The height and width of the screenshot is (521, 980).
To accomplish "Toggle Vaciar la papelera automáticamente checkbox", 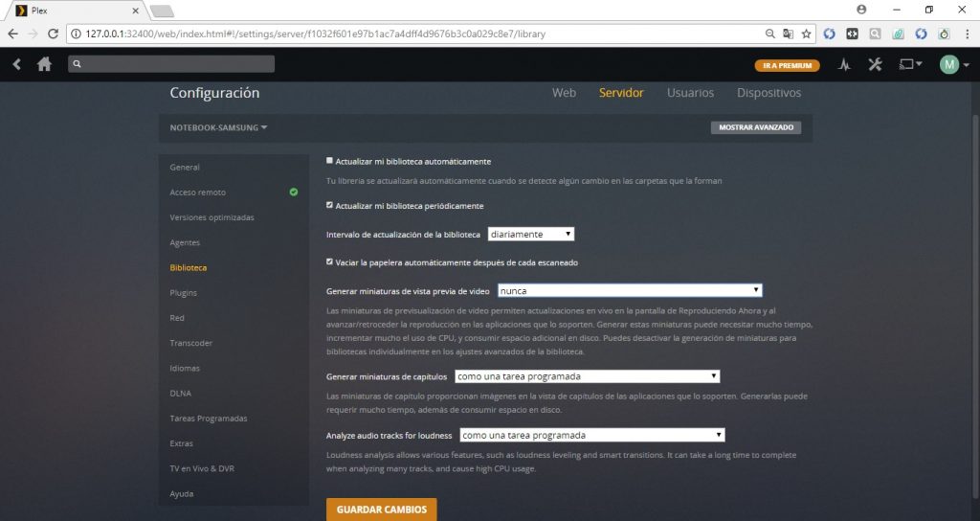I will (x=330, y=261).
